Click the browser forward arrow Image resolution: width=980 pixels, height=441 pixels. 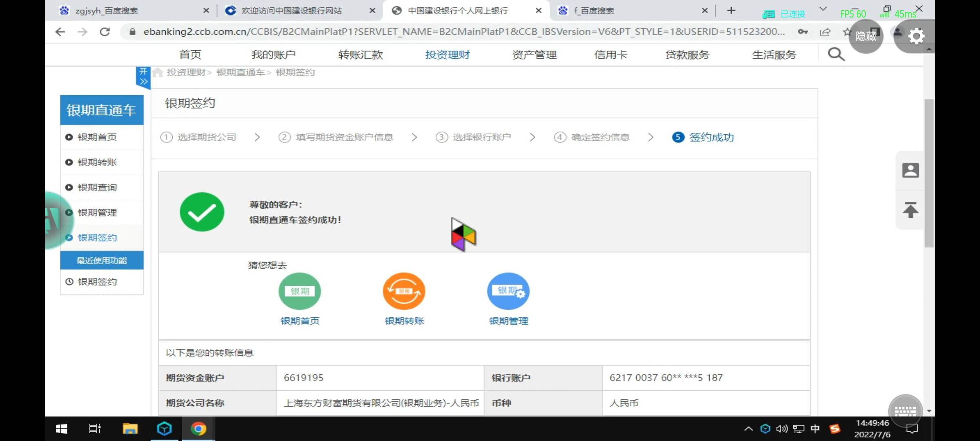[x=82, y=32]
